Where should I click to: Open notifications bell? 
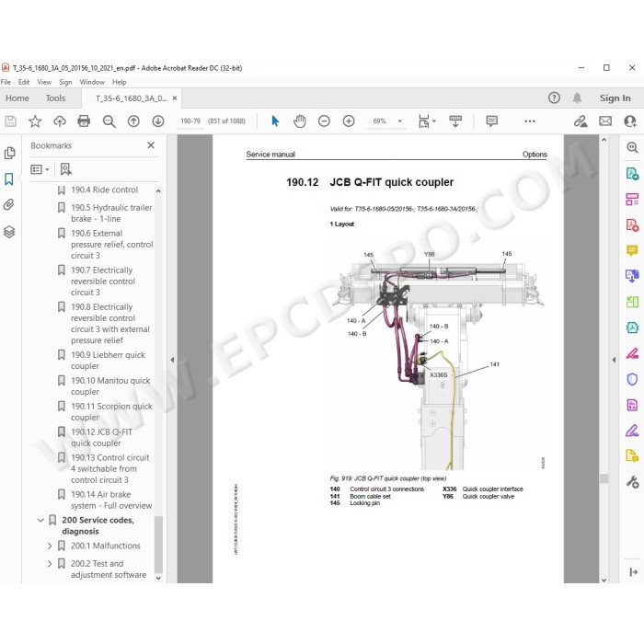click(577, 98)
